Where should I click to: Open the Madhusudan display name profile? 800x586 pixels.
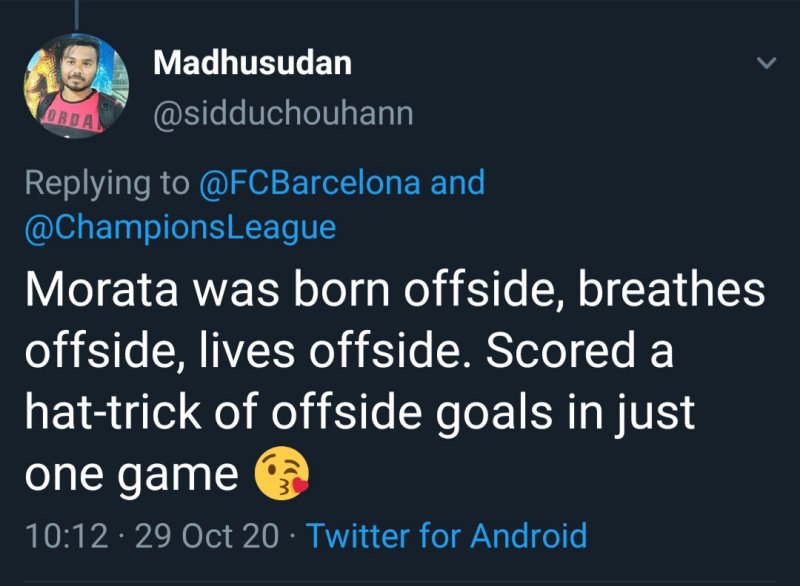point(252,62)
